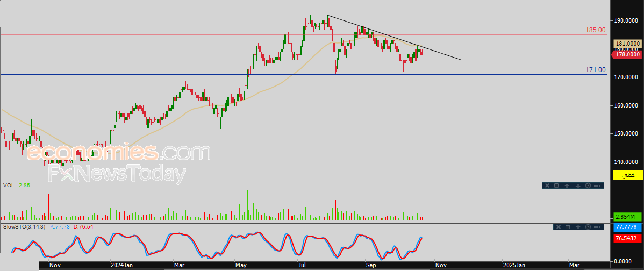The image size is (644, 271).
Task: Click the VOL value 2.85 readout
Action: pos(24,186)
